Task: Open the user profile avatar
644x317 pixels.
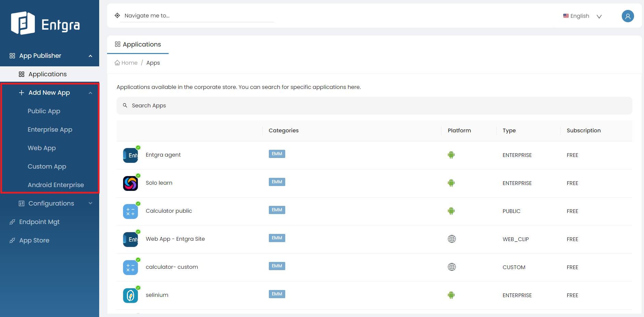Action: [x=628, y=16]
